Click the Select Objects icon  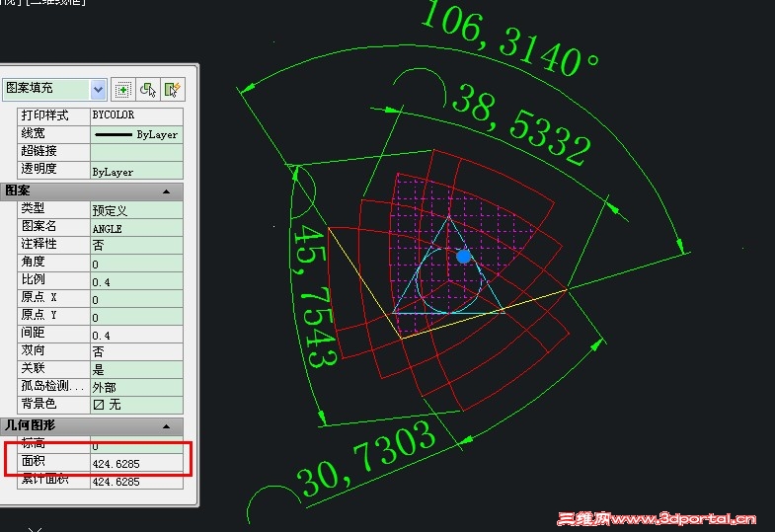coord(148,90)
